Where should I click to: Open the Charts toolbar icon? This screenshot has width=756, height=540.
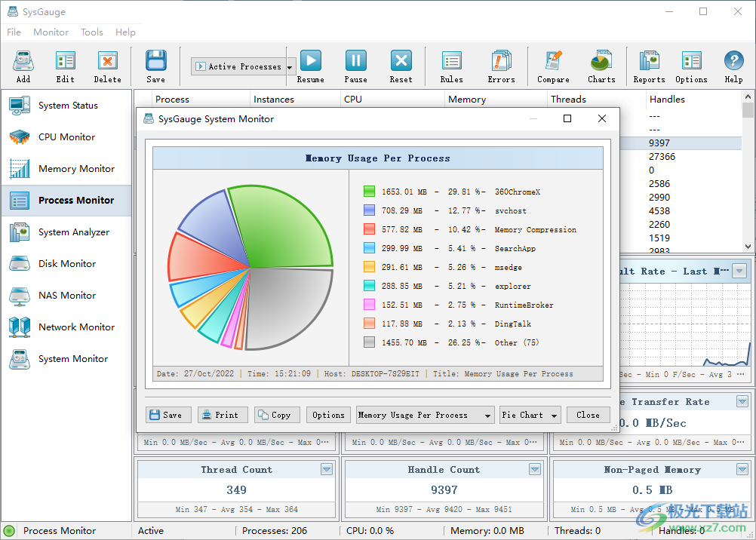pyautogui.click(x=601, y=66)
